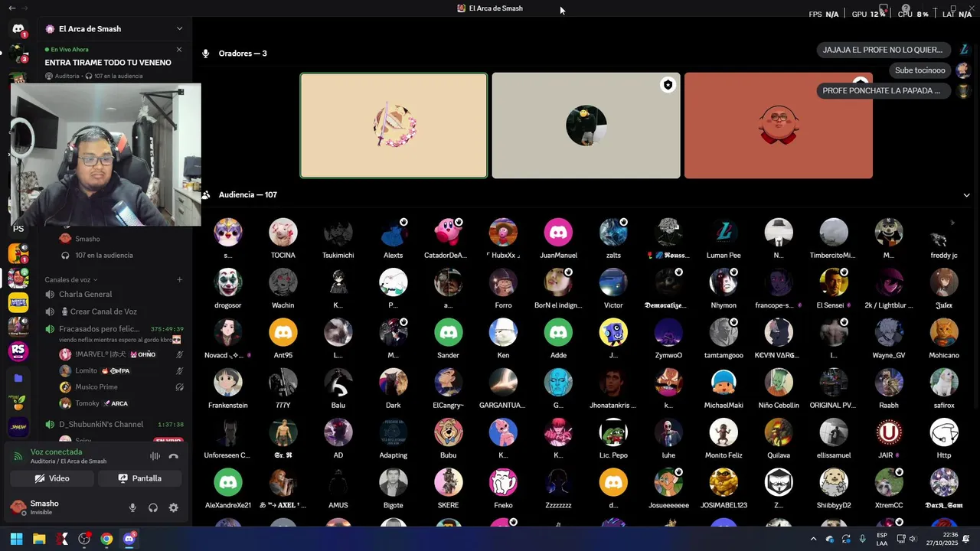Screen dimensions: 980x551
Task: Toggle noise suppression waveform icon
Action: tap(155, 456)
